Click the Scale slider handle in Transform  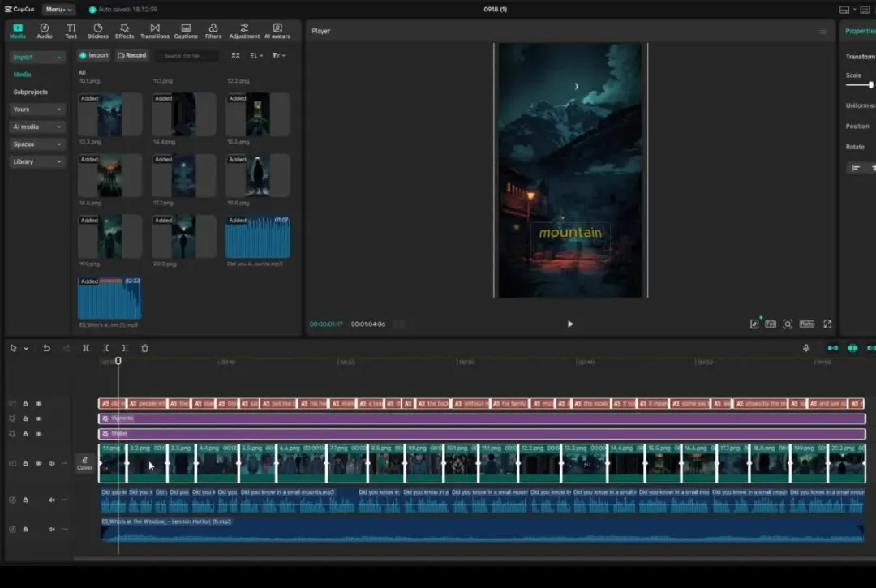(x=871, y=84)
